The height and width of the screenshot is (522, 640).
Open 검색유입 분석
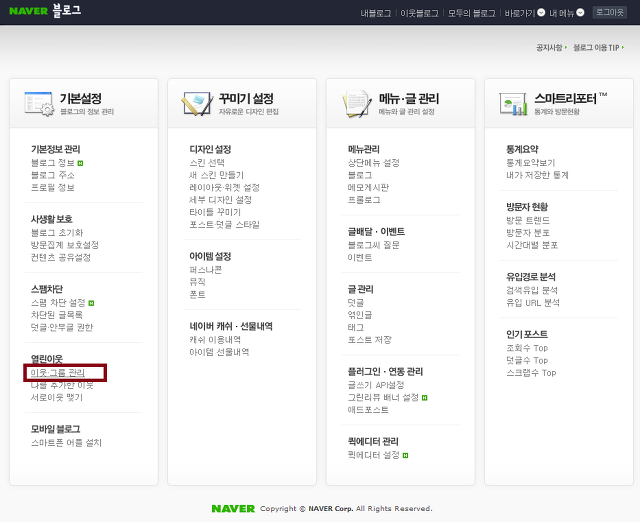click(532, 290)
